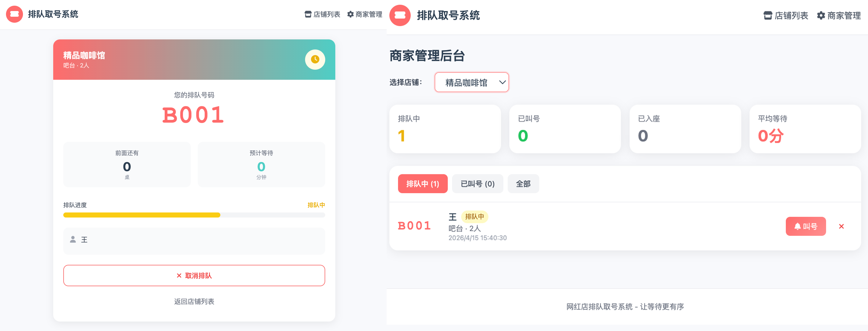Open the 精品咖啡馆 store selector dropdown
Screen dimensions: 868x331
(472, 82)
